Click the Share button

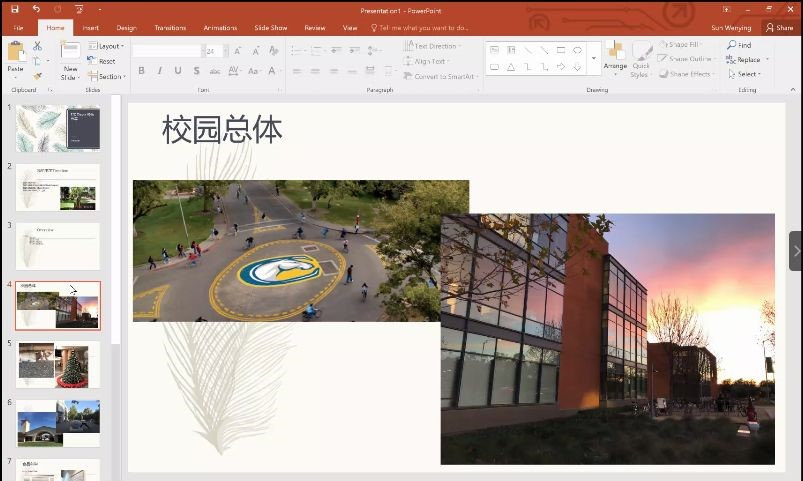pyautogui.click(x=779, y=28)
